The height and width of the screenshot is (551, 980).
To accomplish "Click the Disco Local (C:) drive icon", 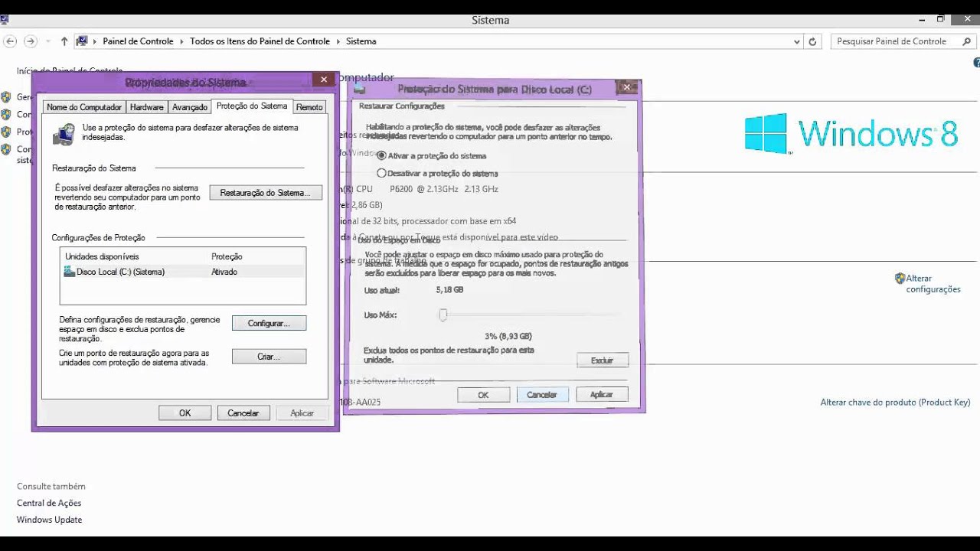I will click(x=70, y=272).
